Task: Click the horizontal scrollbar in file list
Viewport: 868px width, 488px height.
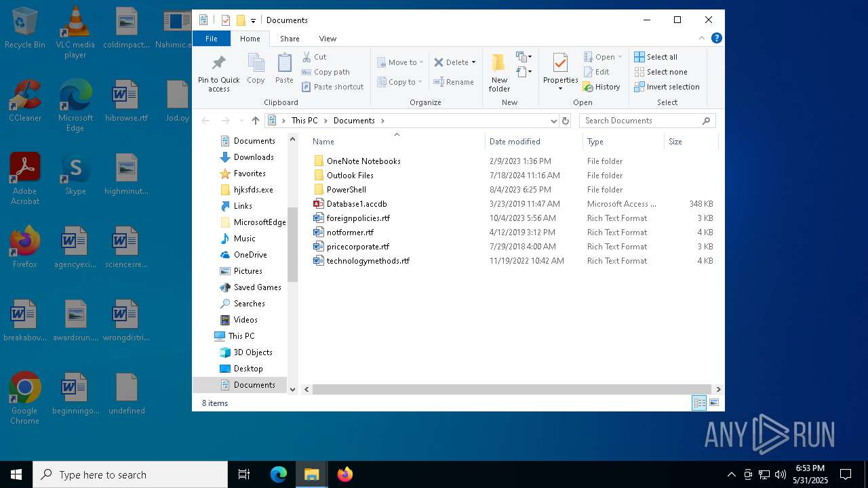Action: [513, 389]
